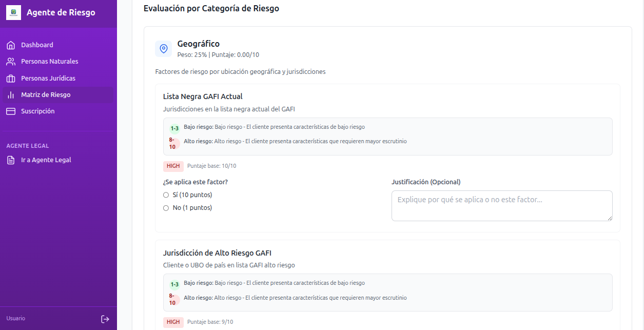The height and width of the screenshot is (330, 644).
Task: Open the Suscripción section from the sidebar
Action: 37,111
